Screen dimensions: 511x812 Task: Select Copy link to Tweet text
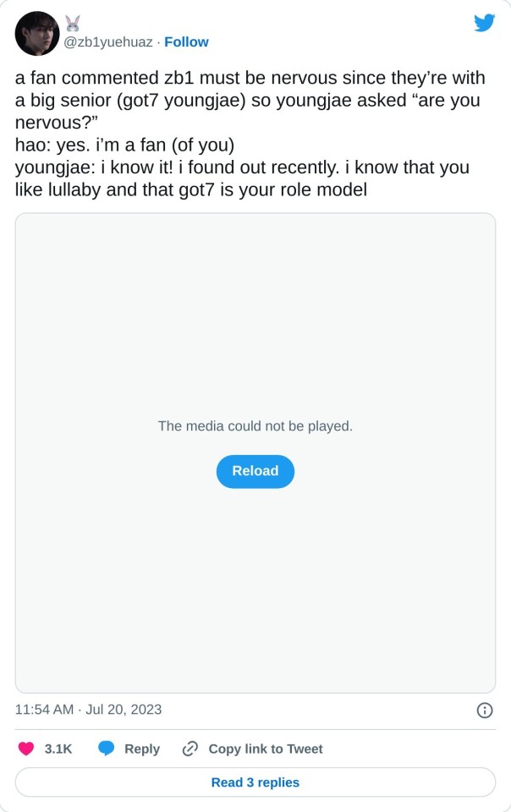click(266, 749)
